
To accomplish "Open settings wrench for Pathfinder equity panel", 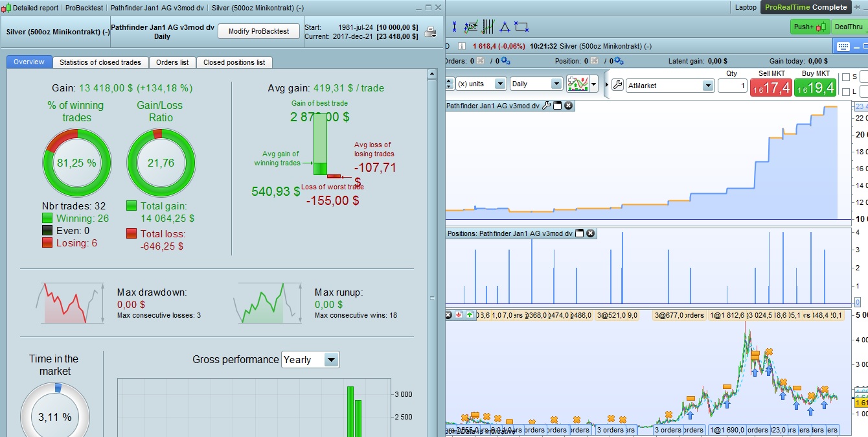I will coord(546,106).
